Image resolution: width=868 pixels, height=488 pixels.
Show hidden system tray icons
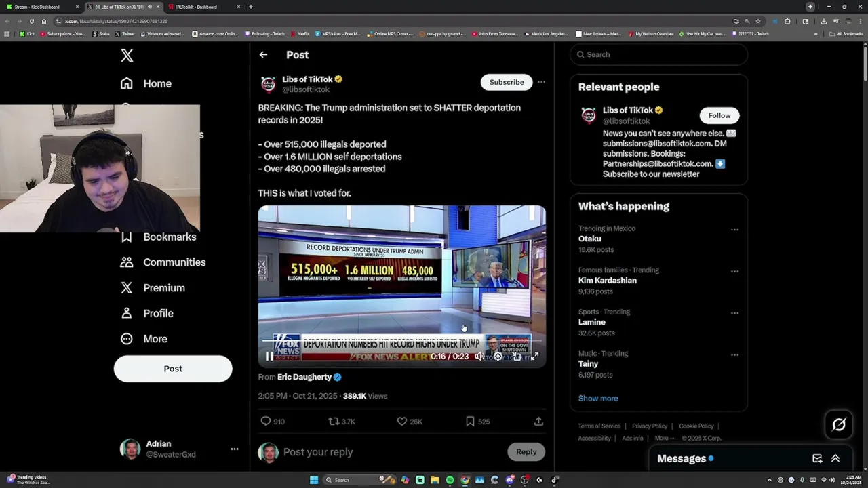[x=770, y=480]
